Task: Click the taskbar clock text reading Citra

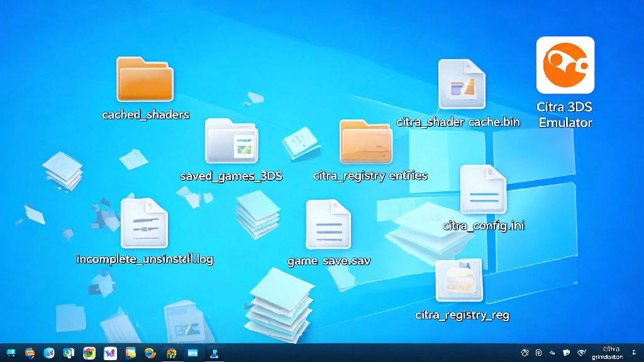Action: (x=611, y=349)
